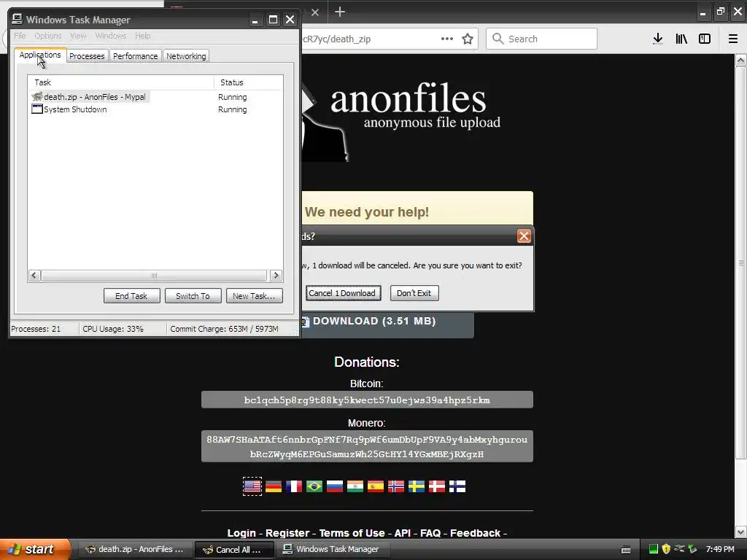
Task: Click the End Task button
Action: [x=131, y=296]
